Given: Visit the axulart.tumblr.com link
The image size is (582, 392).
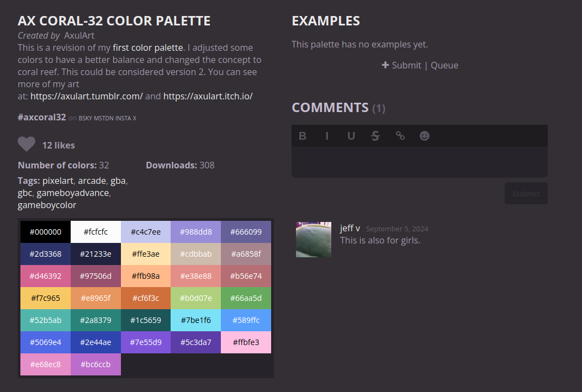Looking at the screenshot, I should [87, 96].
